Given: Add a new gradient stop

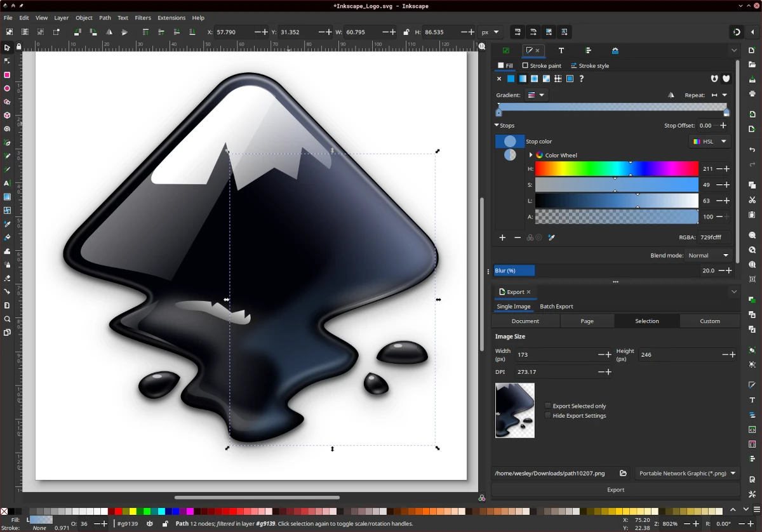Looking at the screenshot, I should point(502,237).
